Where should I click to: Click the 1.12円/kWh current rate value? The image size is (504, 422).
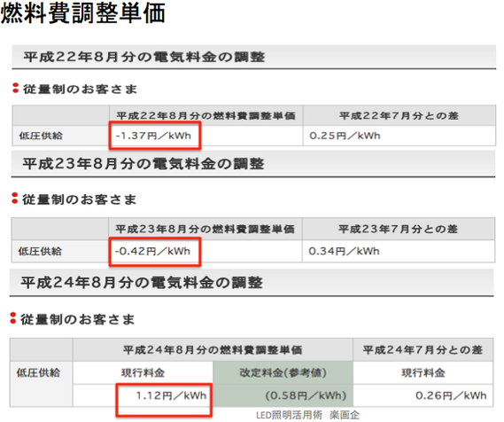point(171,395)
